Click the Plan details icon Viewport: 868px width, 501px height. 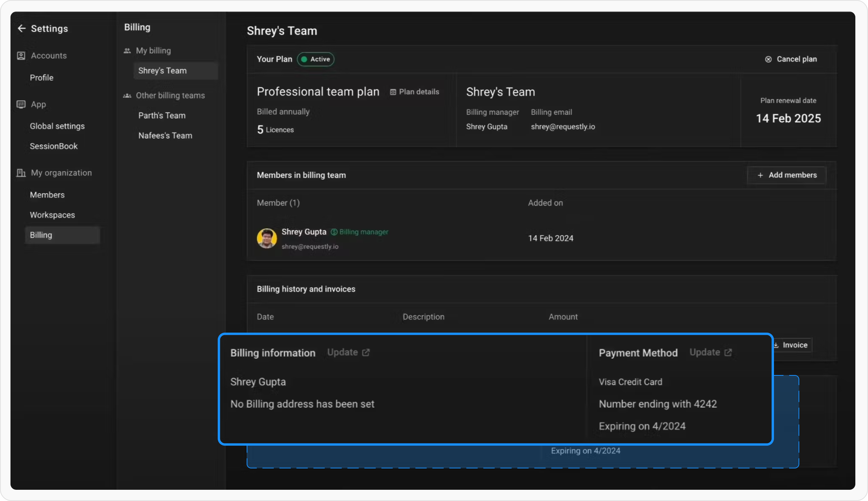(x=393, y=92)
